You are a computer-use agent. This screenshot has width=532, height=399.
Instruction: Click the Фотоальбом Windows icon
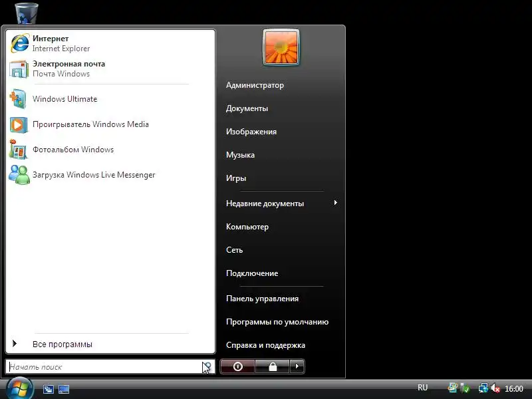pyautogui.click(x=18, y=150)
